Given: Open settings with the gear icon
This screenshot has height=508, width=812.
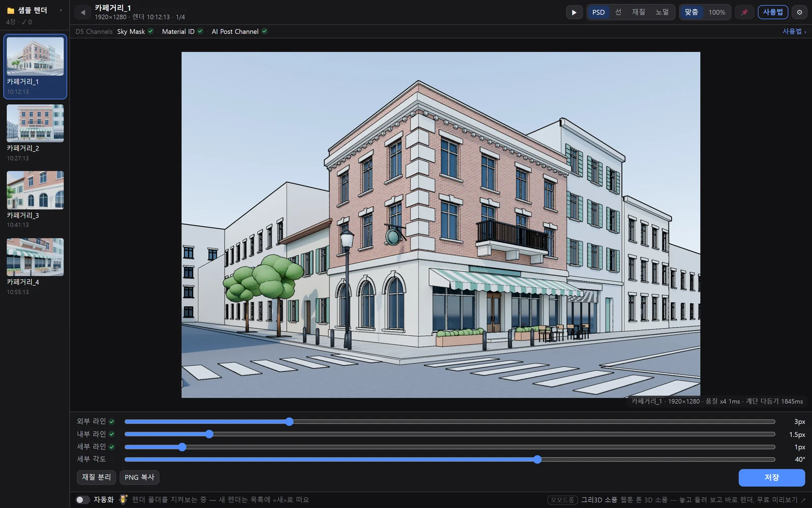Looking at the screenshot, I should (800, 12).
